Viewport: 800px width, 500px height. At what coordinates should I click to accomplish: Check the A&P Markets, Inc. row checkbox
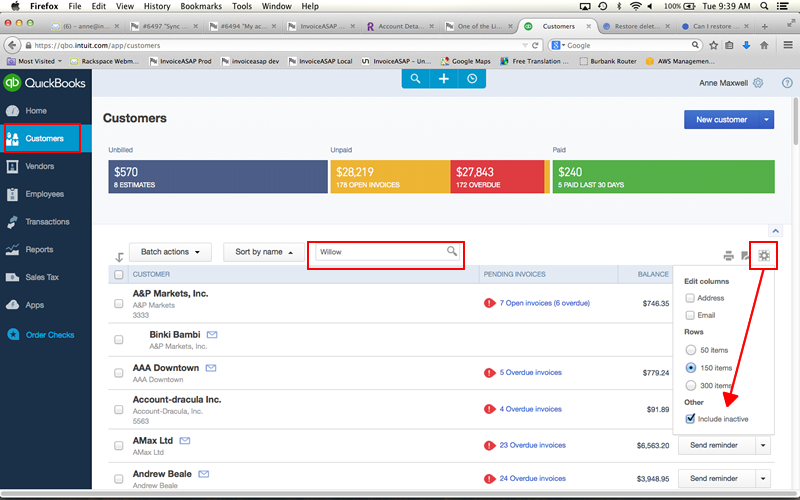pyautogui.click(x=119, y=304)
